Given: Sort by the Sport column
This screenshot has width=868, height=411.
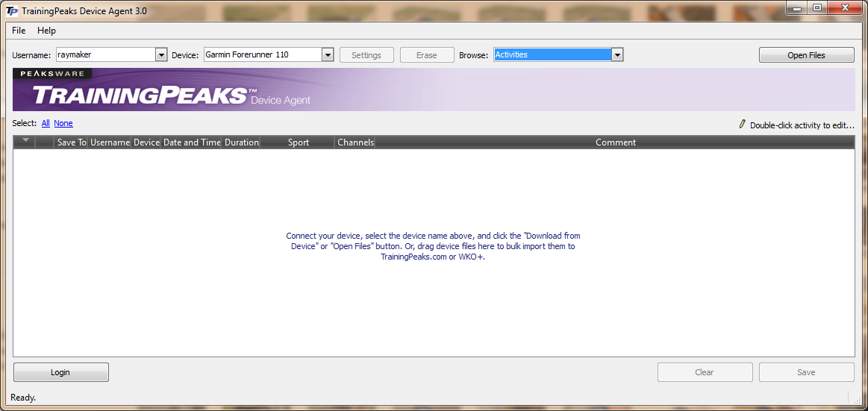Looking at the screenshot, I should [x=299, y=142].
